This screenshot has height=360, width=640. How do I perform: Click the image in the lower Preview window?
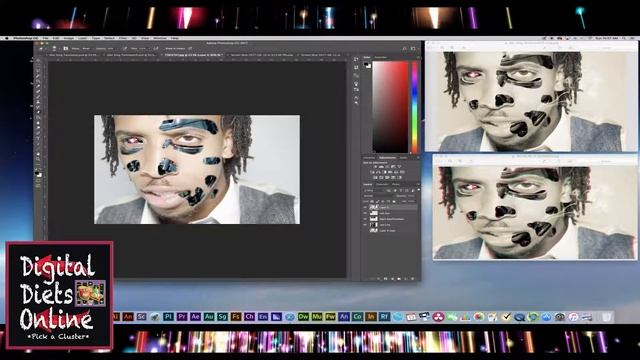[535, 212]
